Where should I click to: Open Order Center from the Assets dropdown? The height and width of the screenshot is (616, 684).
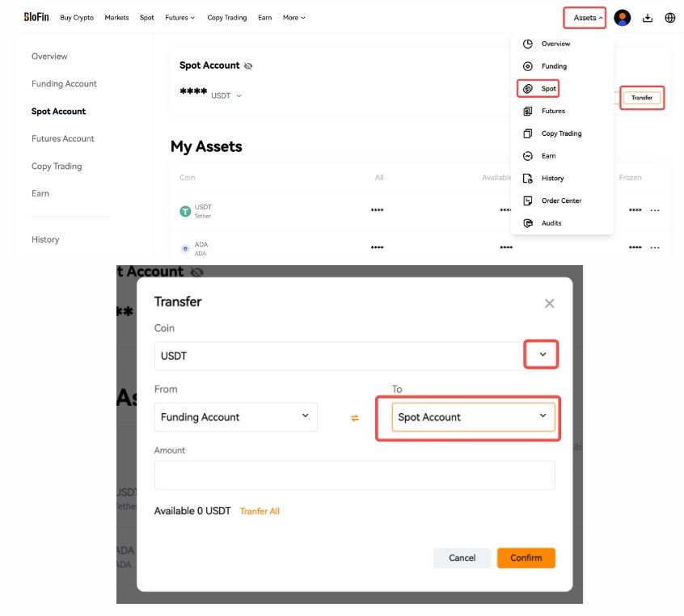pyautogui.click(x=561, y=200)
